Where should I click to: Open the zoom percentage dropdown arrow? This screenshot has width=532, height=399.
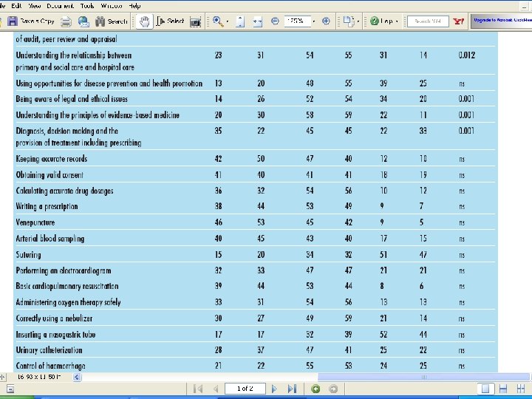[313, 21]
